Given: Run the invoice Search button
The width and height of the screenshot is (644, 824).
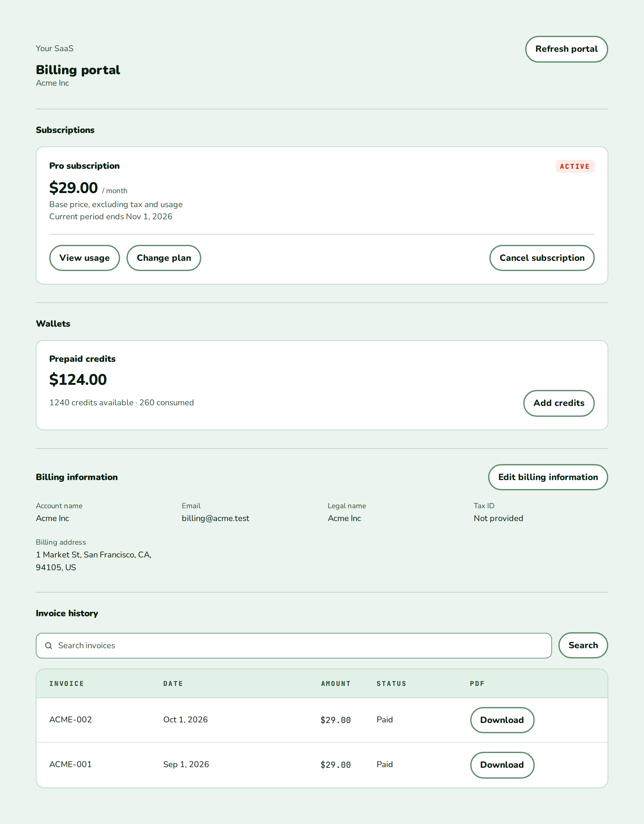Looking at the screenshot, I should (583, 646).
